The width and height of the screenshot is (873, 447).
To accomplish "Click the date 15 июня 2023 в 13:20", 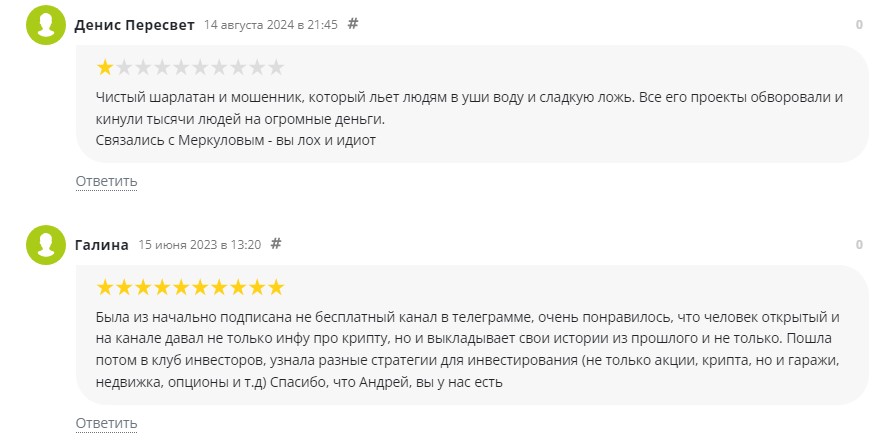I will [x=199, y=244].
